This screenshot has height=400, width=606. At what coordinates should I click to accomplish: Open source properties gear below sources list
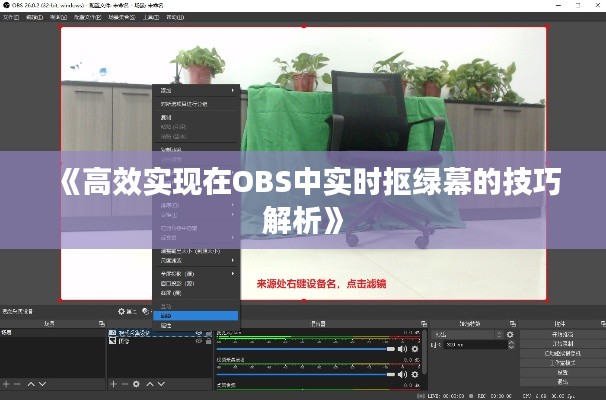pyautogui.click(x=136, y=384)
